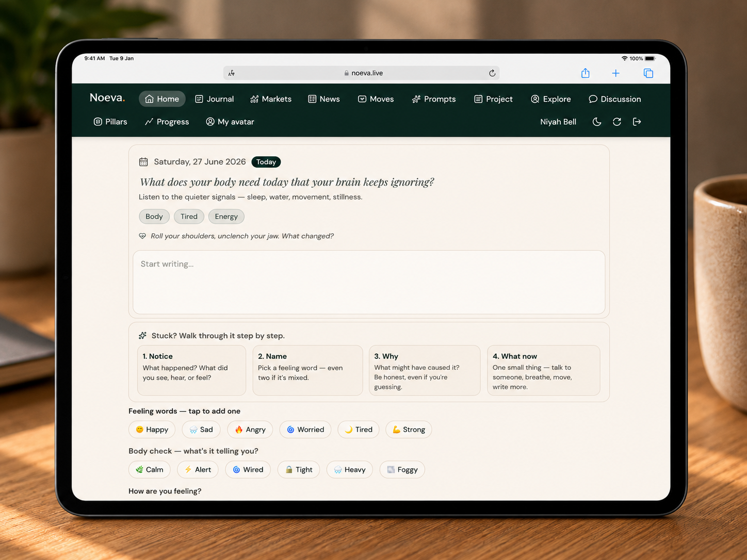
Task: Go to the Project section
Action: pyautogui.click(x=493, y=99)
